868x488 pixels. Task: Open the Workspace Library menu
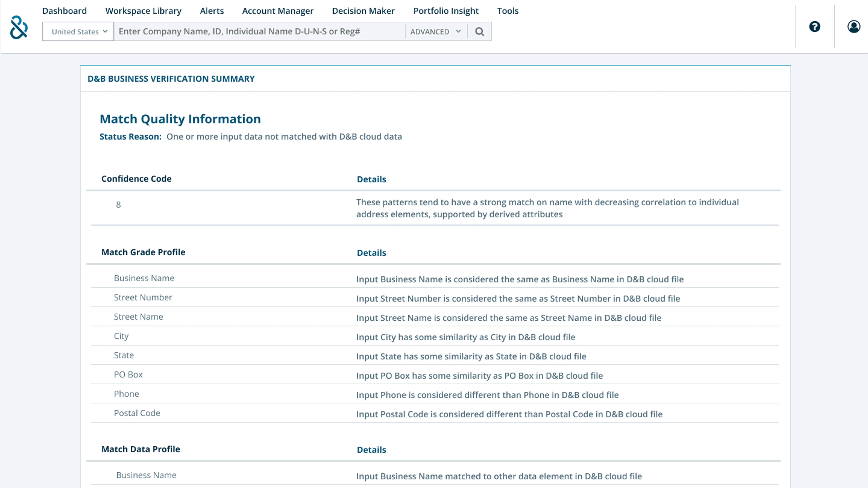coord(143,11)
